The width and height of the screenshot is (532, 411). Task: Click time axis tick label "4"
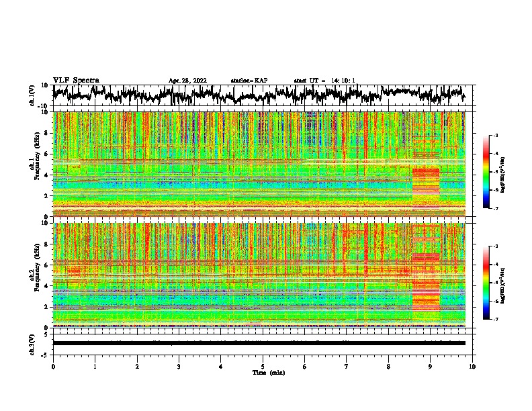point(221,367)
